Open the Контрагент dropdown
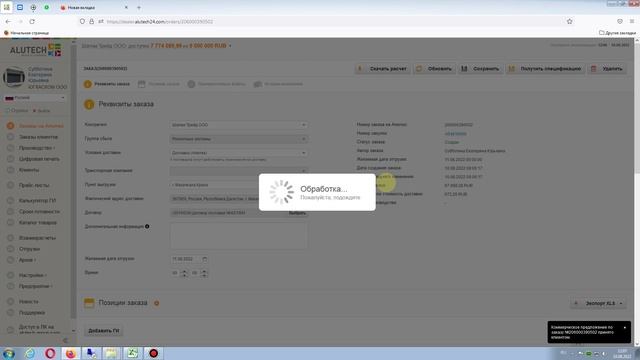The image size is (640, 360). tap(239, 125)
